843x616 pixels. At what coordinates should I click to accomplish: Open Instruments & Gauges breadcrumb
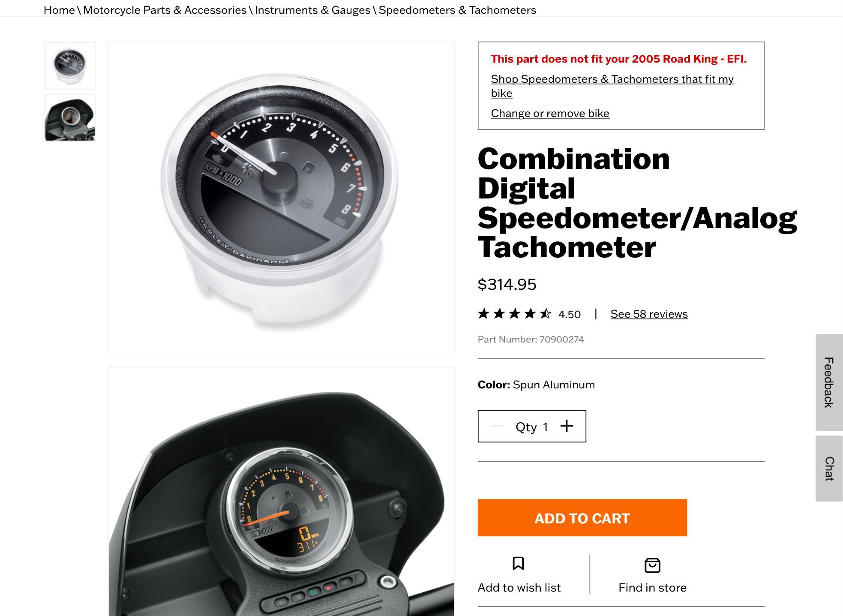(312, 10)
